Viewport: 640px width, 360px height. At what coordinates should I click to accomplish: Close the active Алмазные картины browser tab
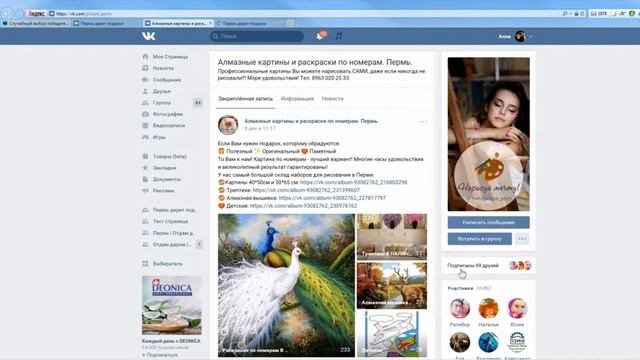tap(211, 23)
